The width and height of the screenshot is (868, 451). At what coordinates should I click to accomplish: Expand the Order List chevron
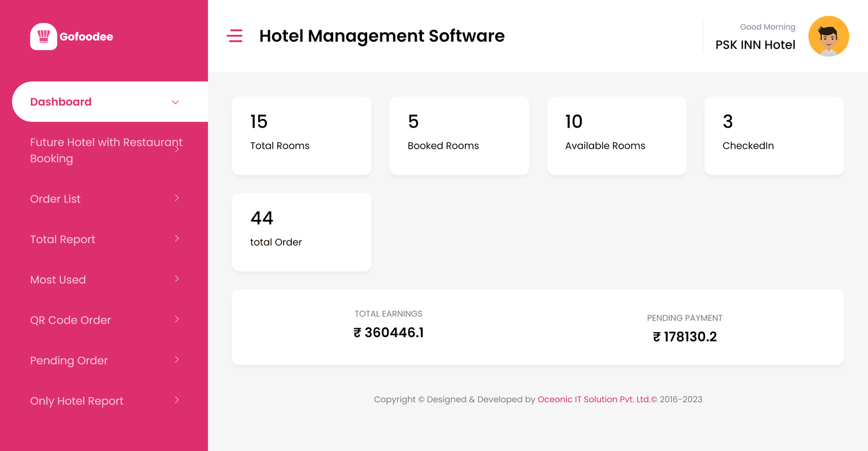click(x=177, y=198)
